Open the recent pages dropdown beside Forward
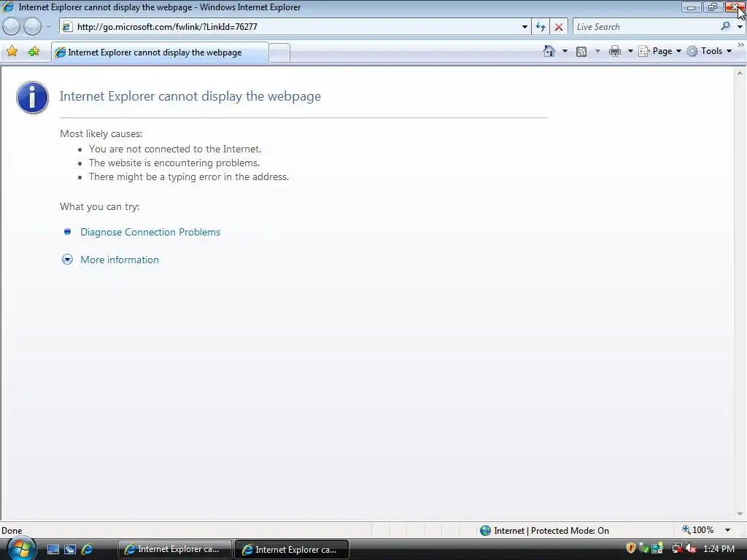 pos(48,27)
